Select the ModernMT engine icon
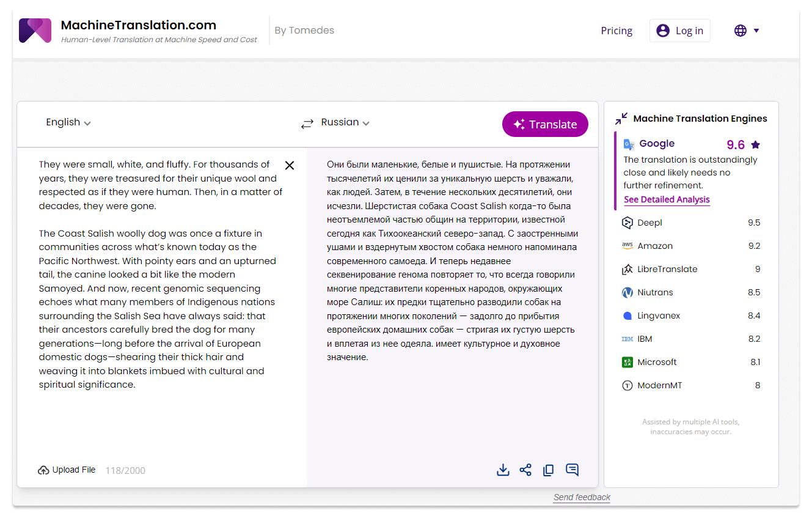This screenshot has height=513, width=812. coord(627,385)
